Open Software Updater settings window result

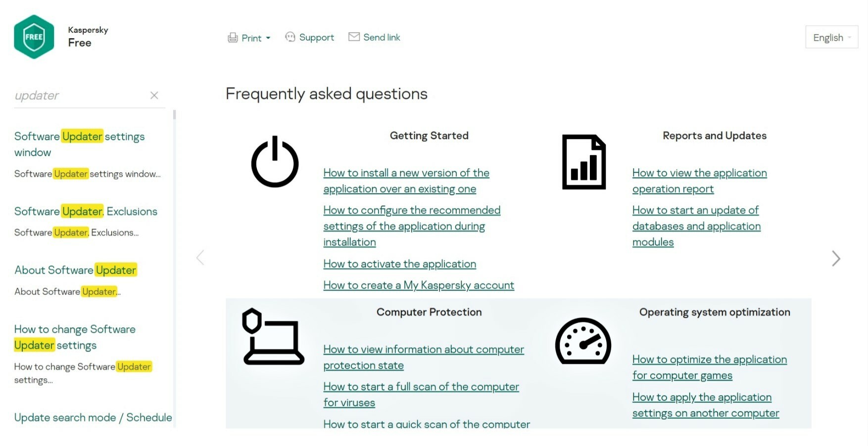[79, 144]
